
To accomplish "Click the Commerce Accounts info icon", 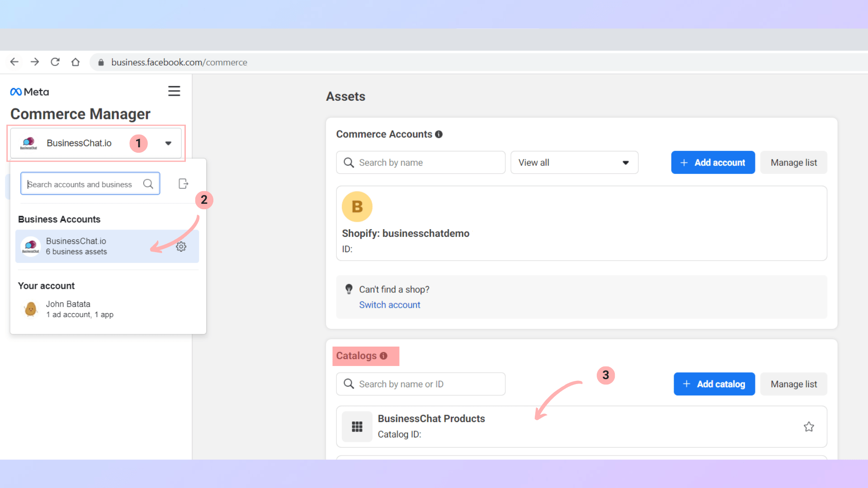I will coord(439,135).
